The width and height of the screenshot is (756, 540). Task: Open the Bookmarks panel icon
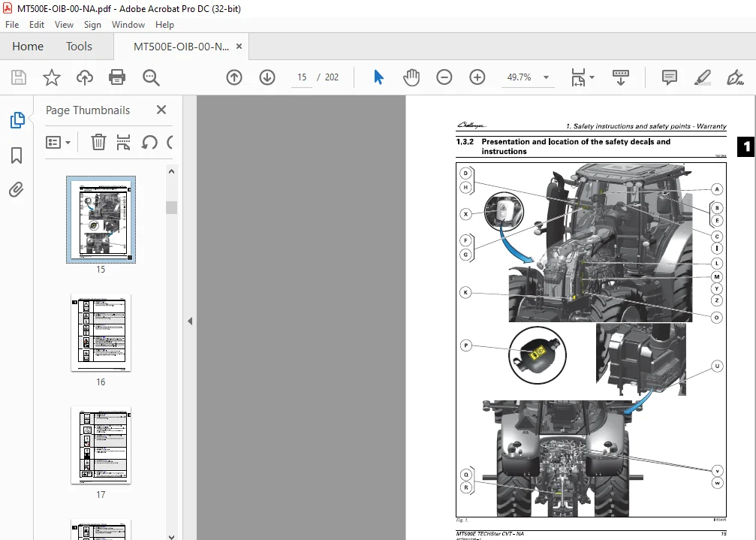tap(17, 155)
